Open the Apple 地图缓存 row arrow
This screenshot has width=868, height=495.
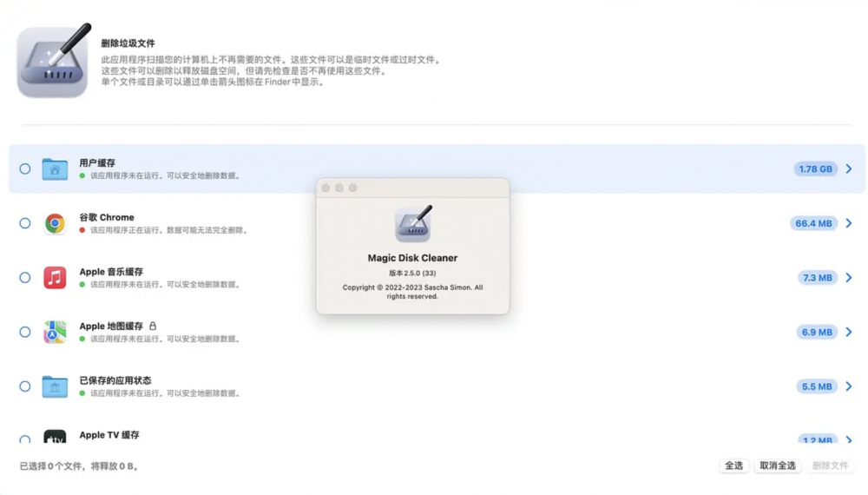[x=849, y=332]
